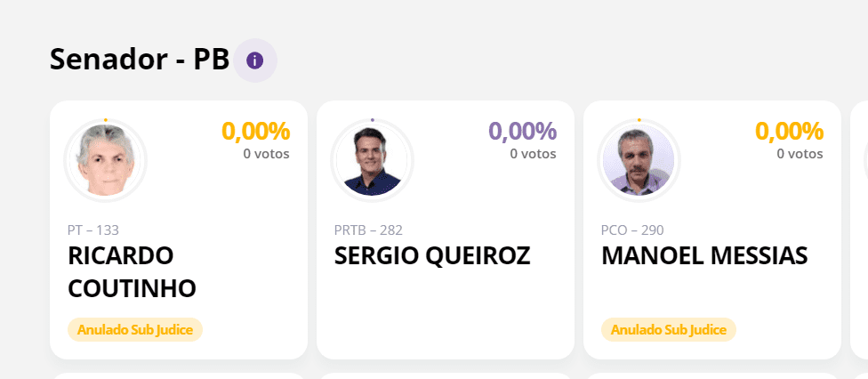This screenshot has width=868, height=379.
Task: Click the PT – 133 party label
Action: pyautogui.click(x=93, y=230)
